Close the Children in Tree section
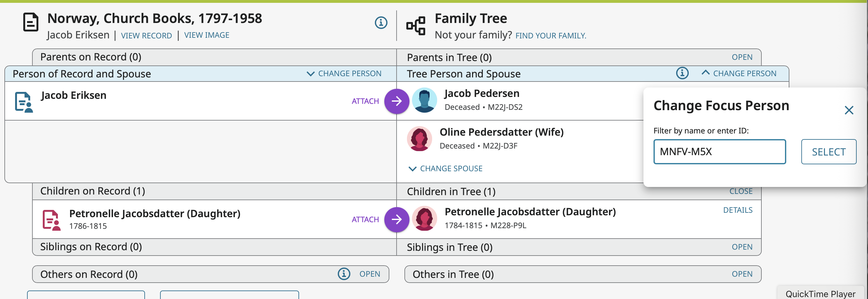Image resolution: width=868 pixels, height=299 pixels. (x=741, y=191)
